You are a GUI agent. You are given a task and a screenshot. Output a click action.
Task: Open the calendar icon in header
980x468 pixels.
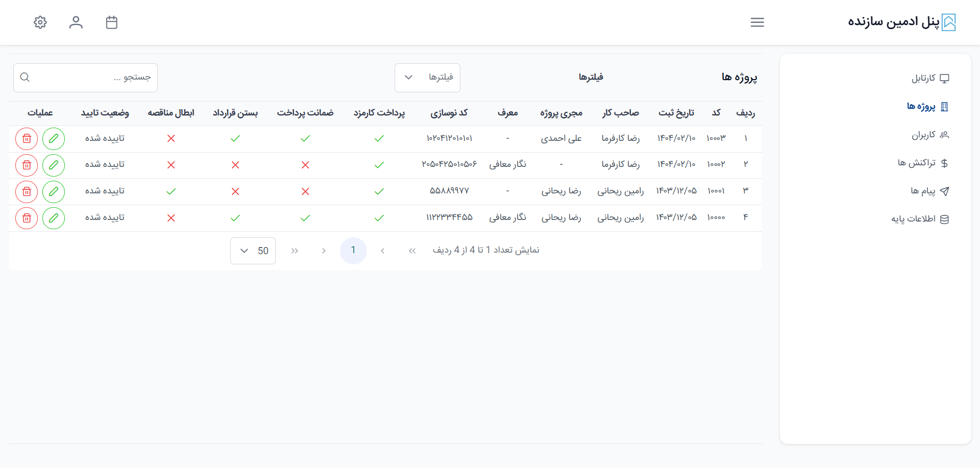[x=112, y=22]
